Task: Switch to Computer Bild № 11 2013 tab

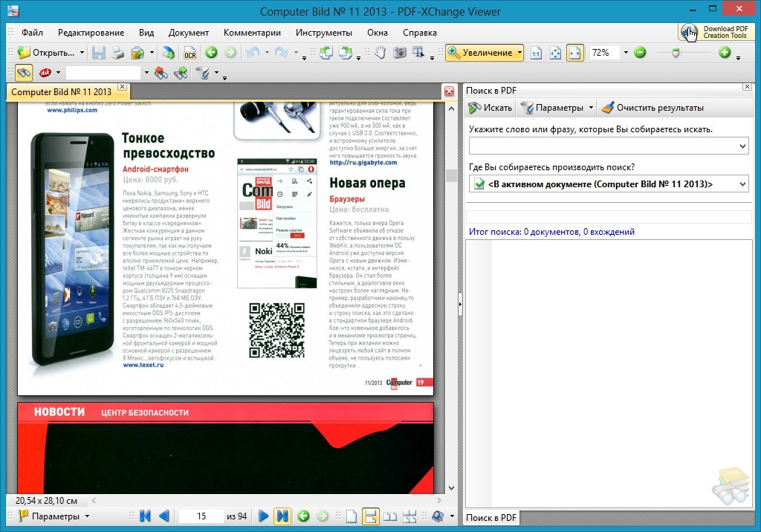Action: [x=62, y=92]
